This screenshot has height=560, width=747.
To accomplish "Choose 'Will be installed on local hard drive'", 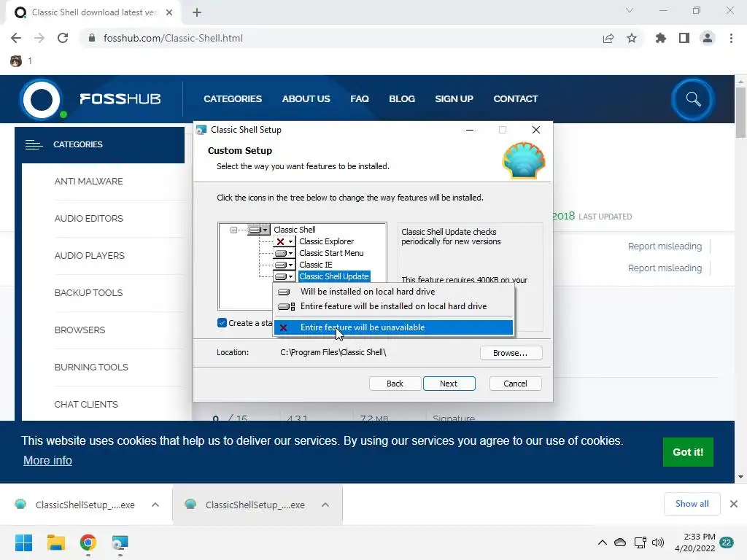I will click(393, 292).
